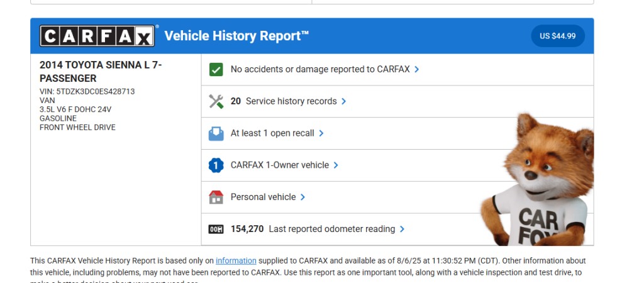Click the 154,270 odometer value
Image resolution: width=644 pixels, height=283 pixels.
point(247,229)
